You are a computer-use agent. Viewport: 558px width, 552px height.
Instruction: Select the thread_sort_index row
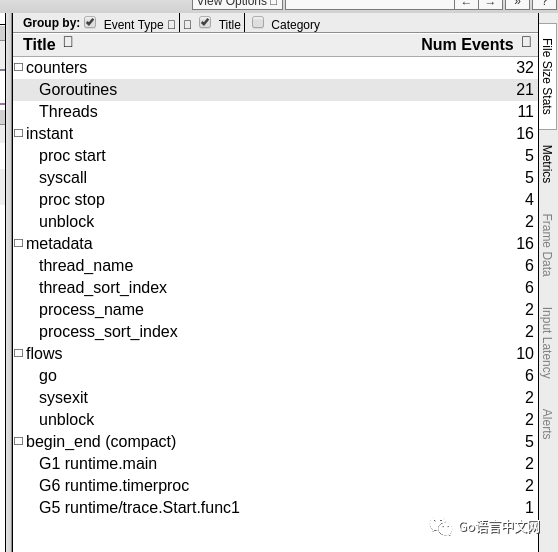point(275,288)
